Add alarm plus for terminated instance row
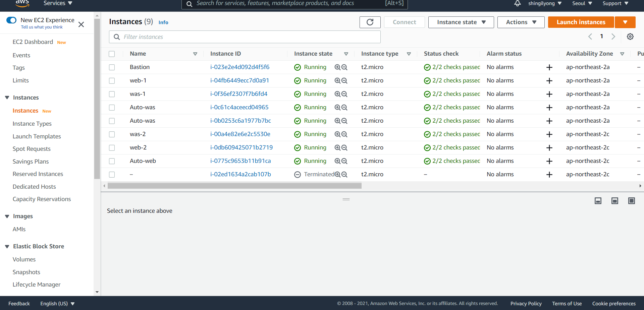 pyautogui.click(x=549, y=175)
